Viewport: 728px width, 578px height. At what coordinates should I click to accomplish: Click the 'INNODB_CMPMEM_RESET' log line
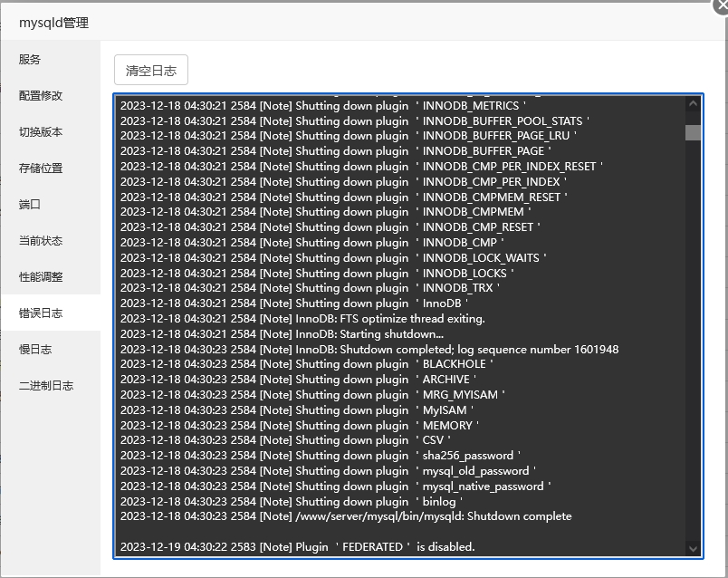343,197
